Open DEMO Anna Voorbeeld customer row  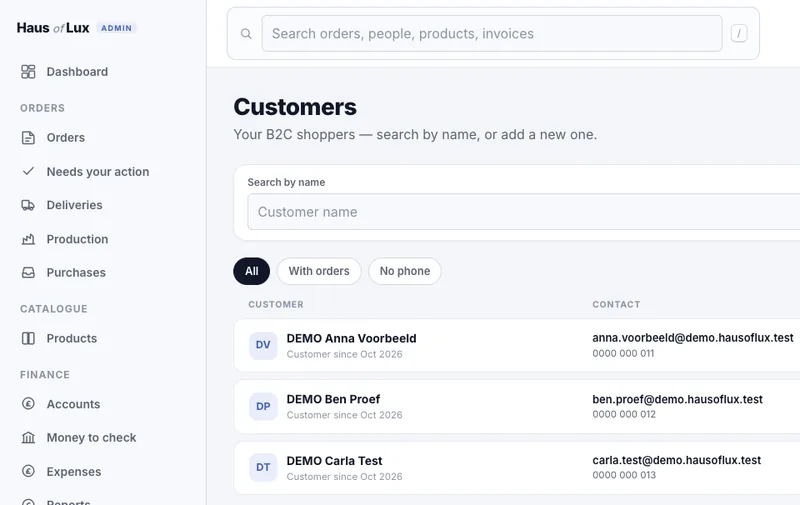(x=517, y=345)
